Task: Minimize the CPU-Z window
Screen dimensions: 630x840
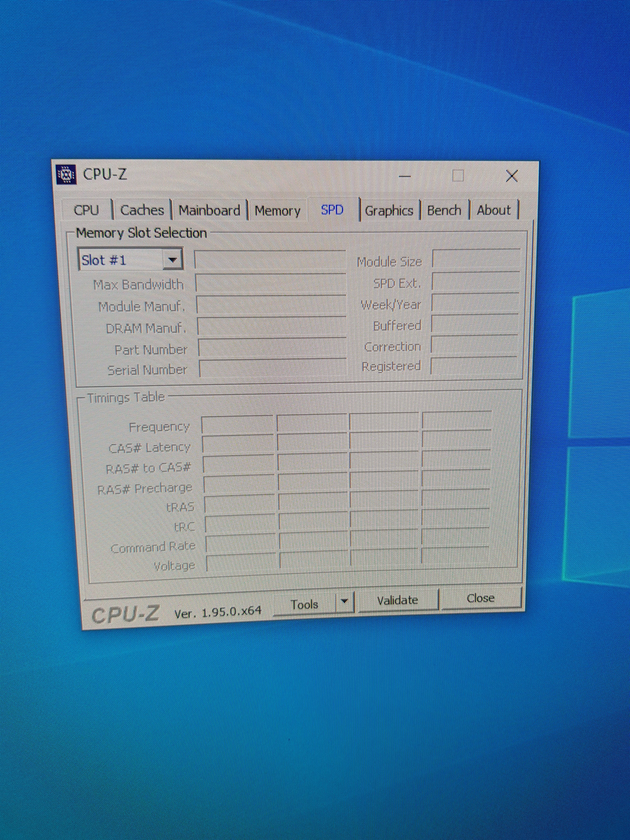Action: [405, 177]
